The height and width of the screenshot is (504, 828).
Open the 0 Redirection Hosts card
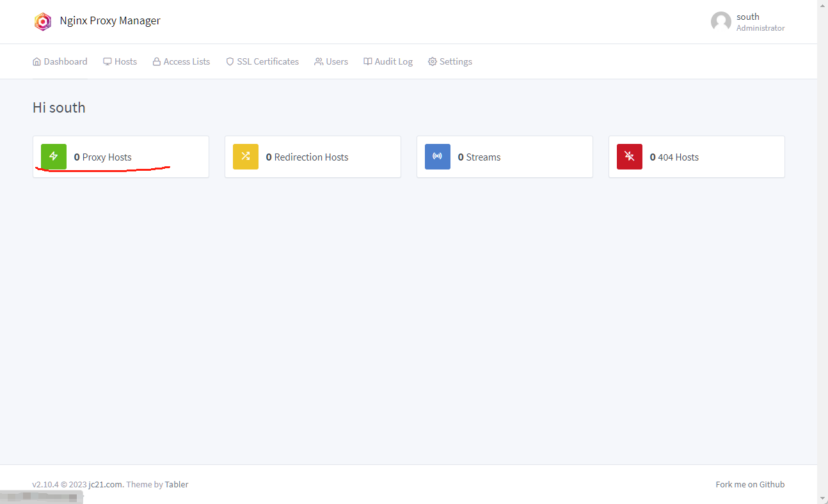311,157
